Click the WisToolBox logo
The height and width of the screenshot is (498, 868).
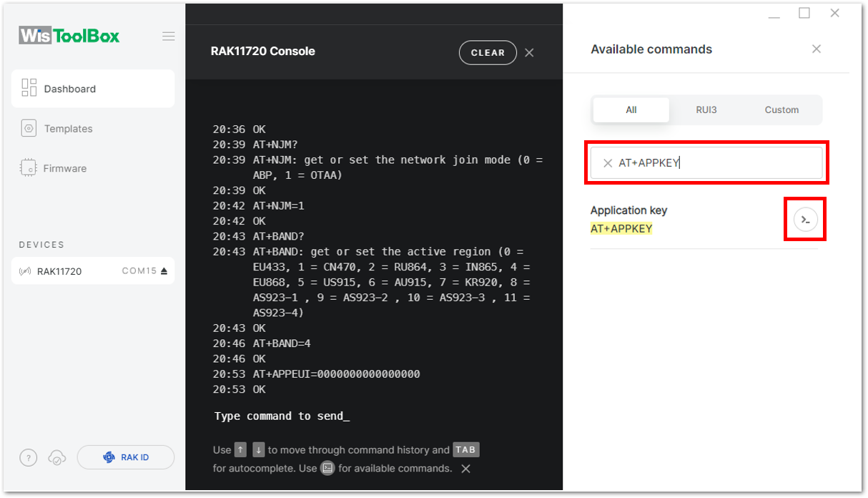pyautogui.click(x=69, y=36)
